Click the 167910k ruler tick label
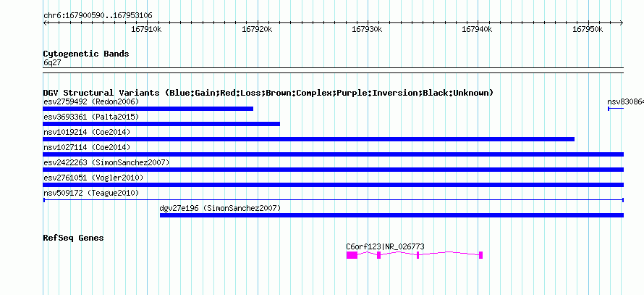Image resolution: width=644 pixels, height=295 pixels. 146,30
